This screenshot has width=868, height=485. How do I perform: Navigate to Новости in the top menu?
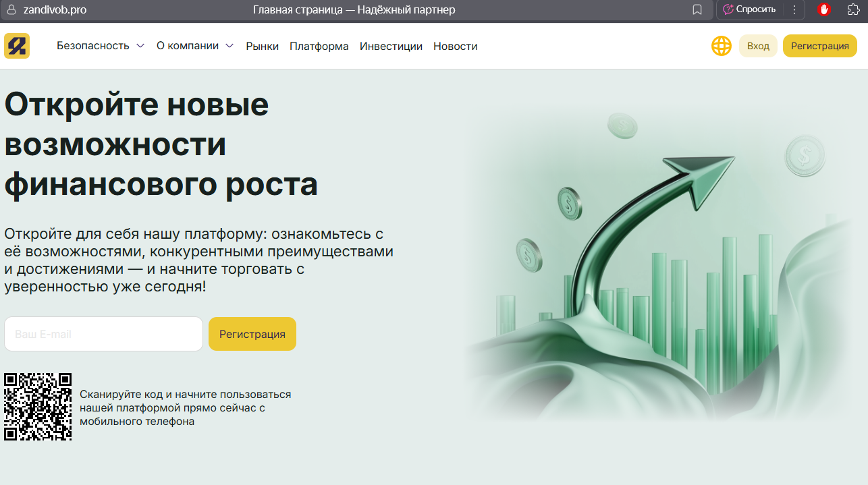click(x=455, y=47)
